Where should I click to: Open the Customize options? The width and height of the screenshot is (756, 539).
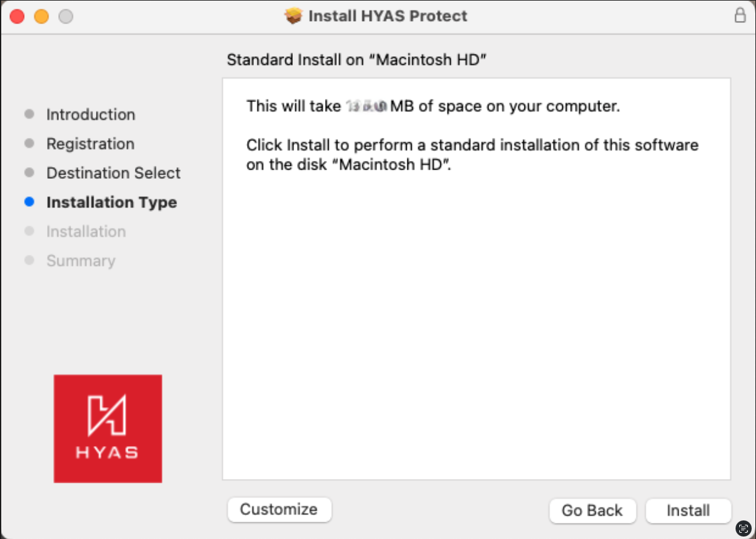[279, 509]
